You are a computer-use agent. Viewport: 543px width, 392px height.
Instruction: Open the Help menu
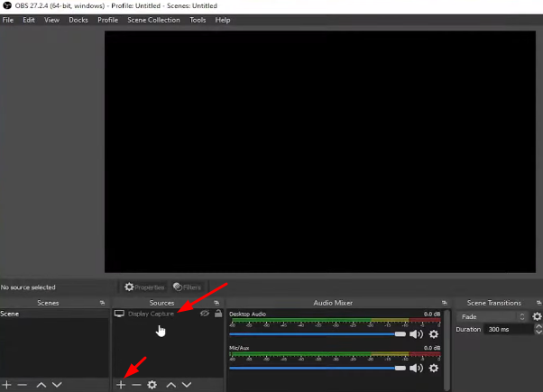(222, 20)
